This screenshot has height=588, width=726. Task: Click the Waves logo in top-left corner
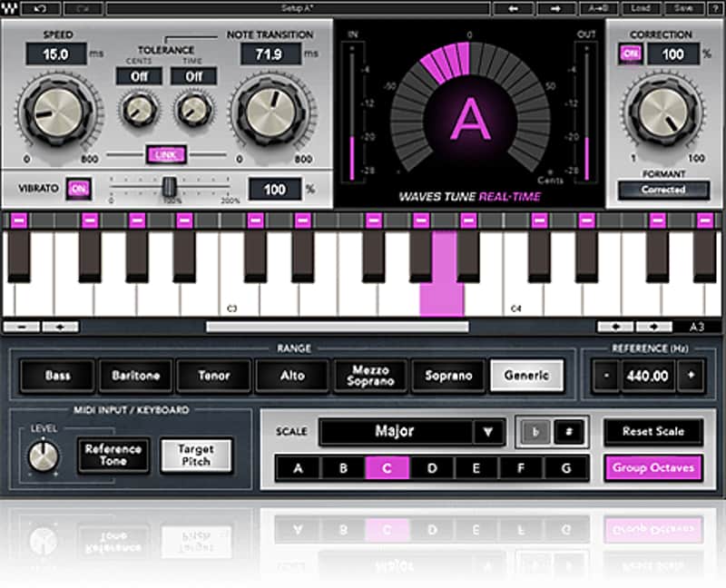9,8
